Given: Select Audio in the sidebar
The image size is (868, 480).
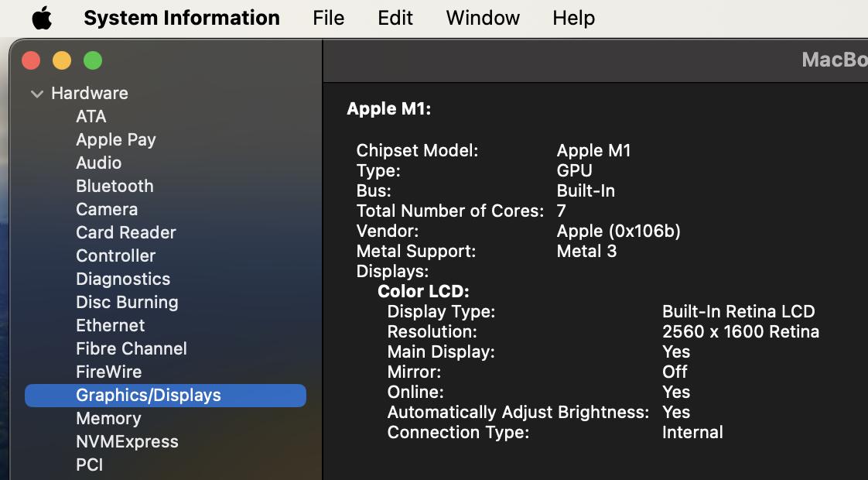Looking at the screenshot, I should [98, 163].
